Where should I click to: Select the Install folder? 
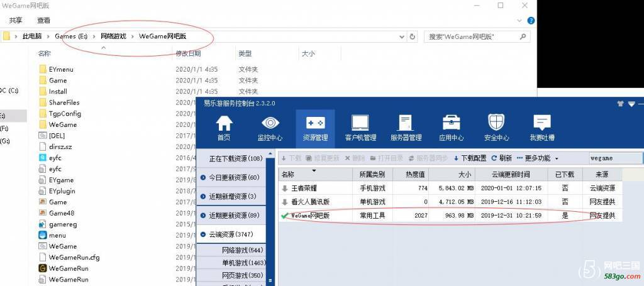[53, 92]
